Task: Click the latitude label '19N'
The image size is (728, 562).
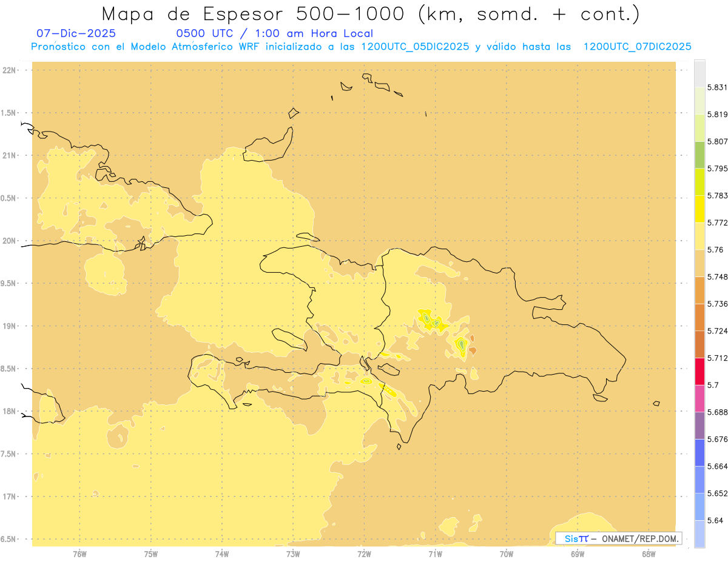Action: click(x=10, y=326)
